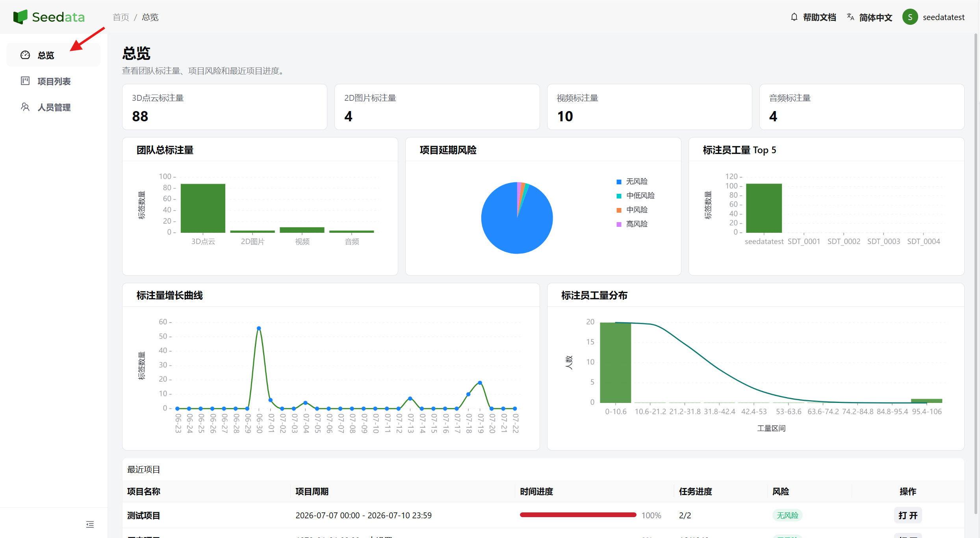Click 打开 button for 测试项目
The image size is (980, 538).
[908, 515]
